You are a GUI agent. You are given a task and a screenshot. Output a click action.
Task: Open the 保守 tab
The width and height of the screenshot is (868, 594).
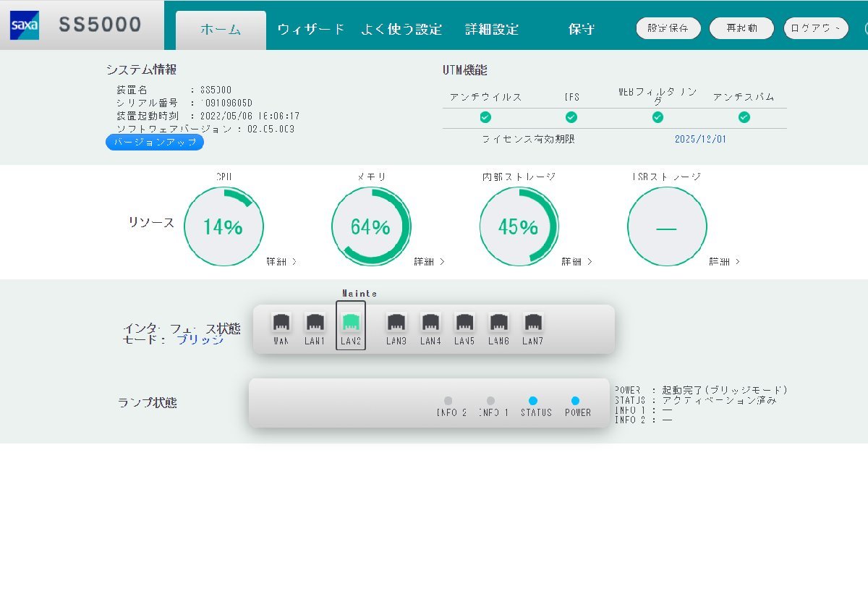582,30
